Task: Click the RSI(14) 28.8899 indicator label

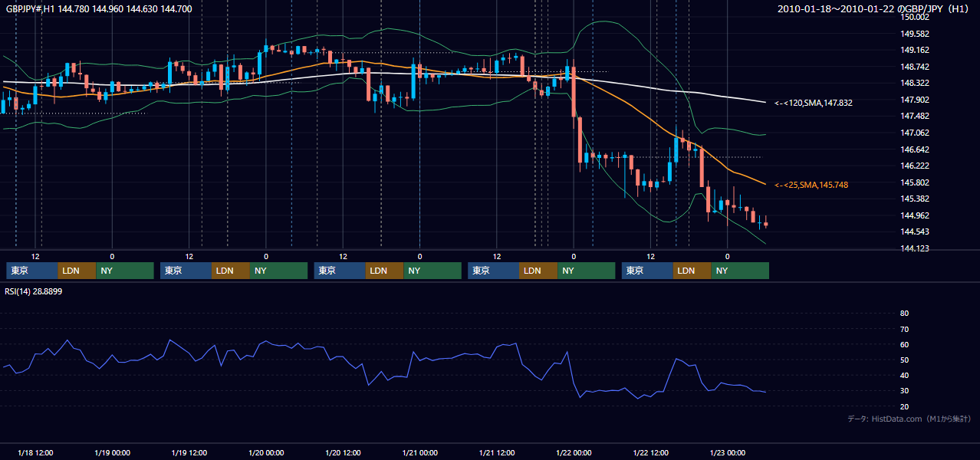Action: (x=34, y=291)
